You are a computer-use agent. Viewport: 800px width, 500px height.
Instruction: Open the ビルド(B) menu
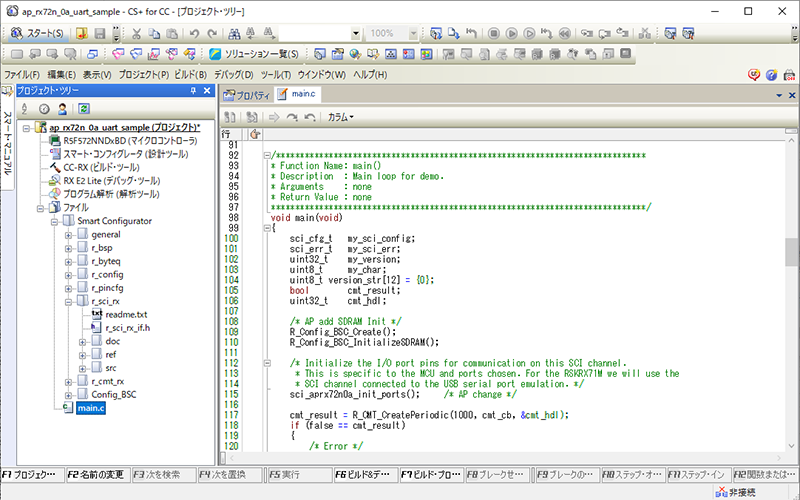pos(190,74)
